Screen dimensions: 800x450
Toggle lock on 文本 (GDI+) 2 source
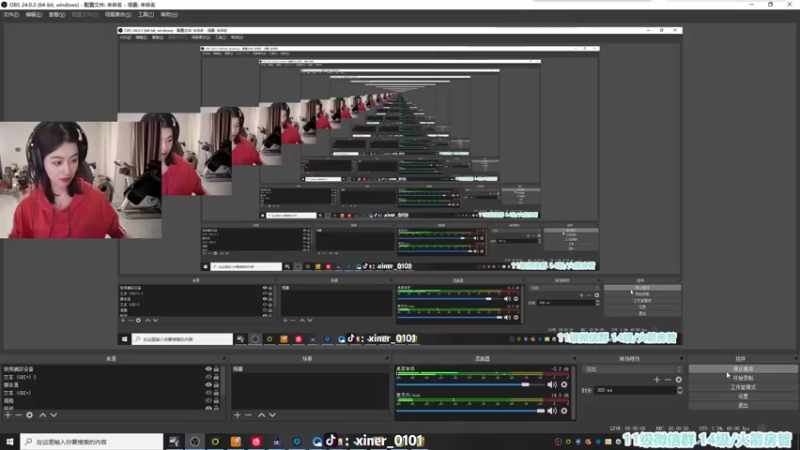pos(216,377)
